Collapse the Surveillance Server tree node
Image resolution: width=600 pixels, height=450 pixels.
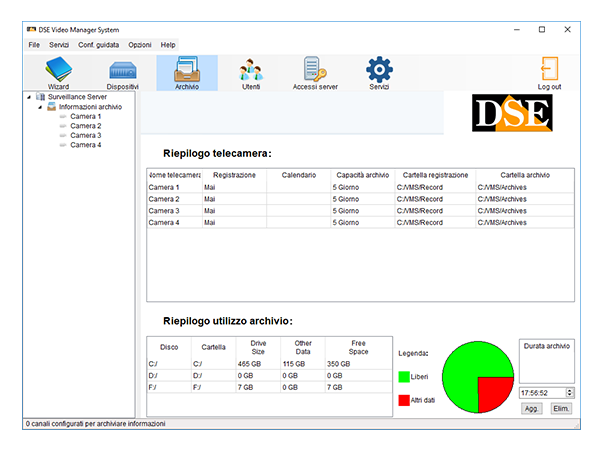tap(28, 97)
